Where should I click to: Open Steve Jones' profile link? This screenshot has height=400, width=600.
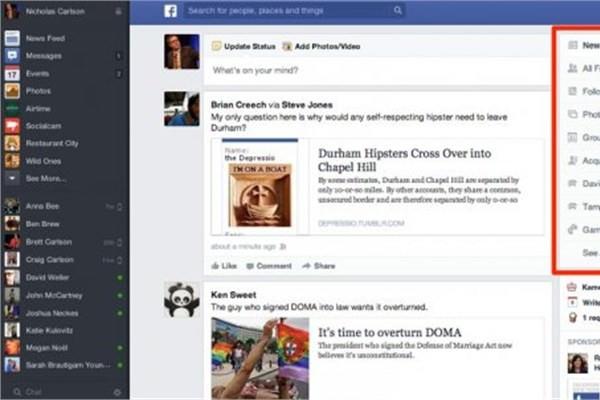coord(307,104)
